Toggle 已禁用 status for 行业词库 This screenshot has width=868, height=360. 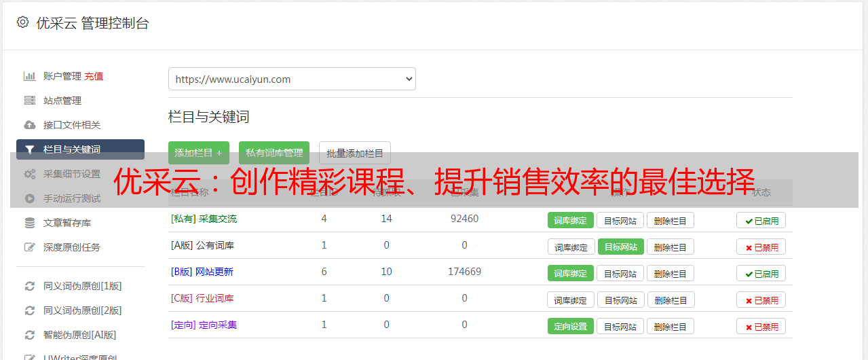pyautogui.click(x=761, y=300)
